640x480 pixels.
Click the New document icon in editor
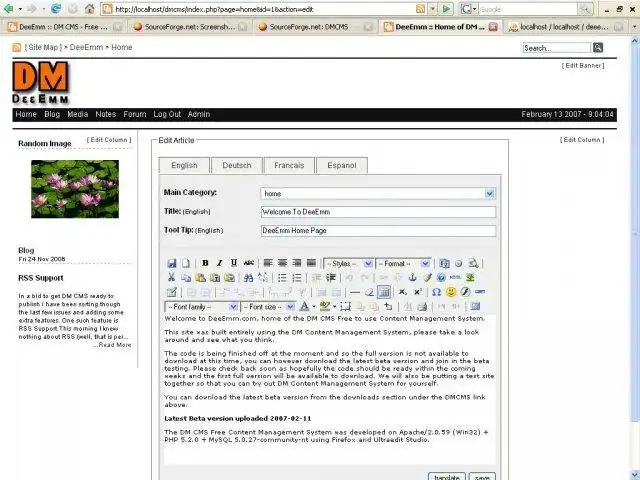click(x=186, y=263)
